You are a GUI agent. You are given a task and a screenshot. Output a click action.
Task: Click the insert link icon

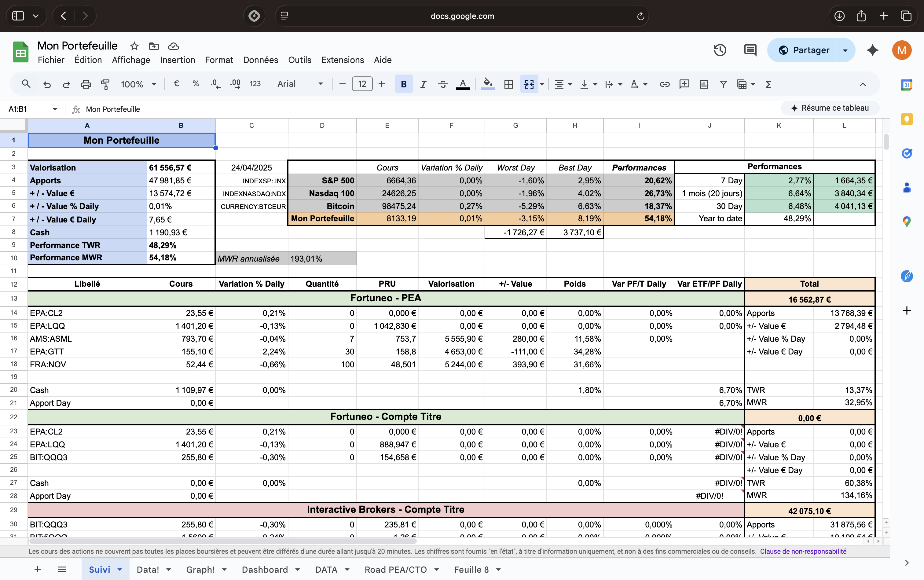click(x=664, y=84)
